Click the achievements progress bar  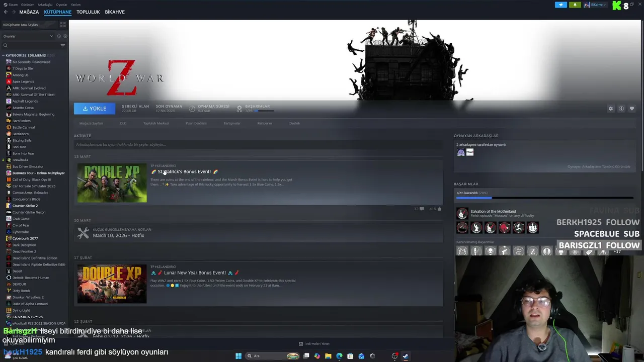pos(544,198)
